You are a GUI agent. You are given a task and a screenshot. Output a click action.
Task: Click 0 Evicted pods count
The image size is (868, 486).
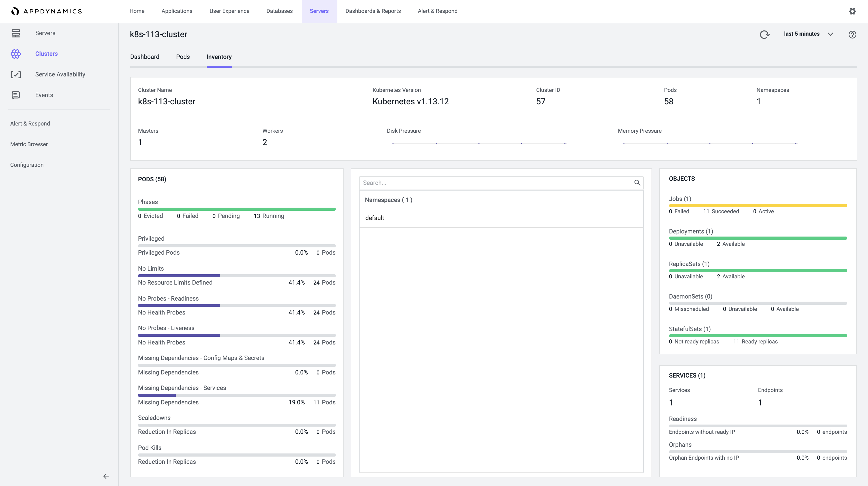pos(150,216)
